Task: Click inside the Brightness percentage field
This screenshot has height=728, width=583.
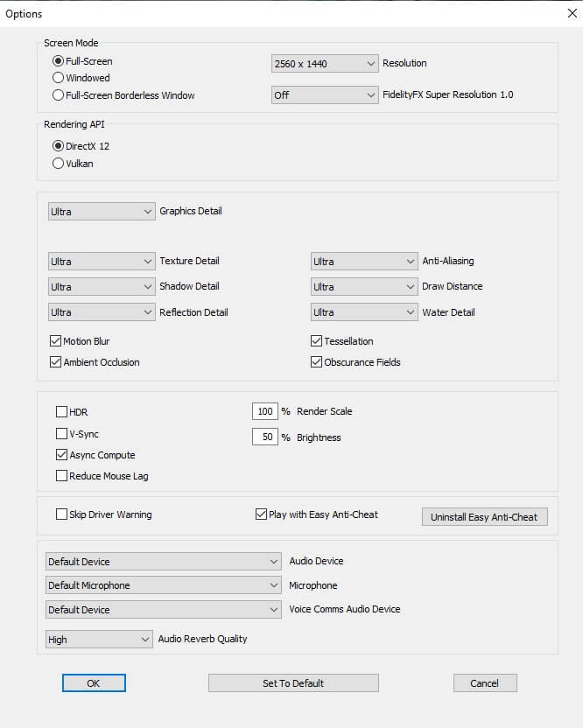Action: [x=265, y=437]
